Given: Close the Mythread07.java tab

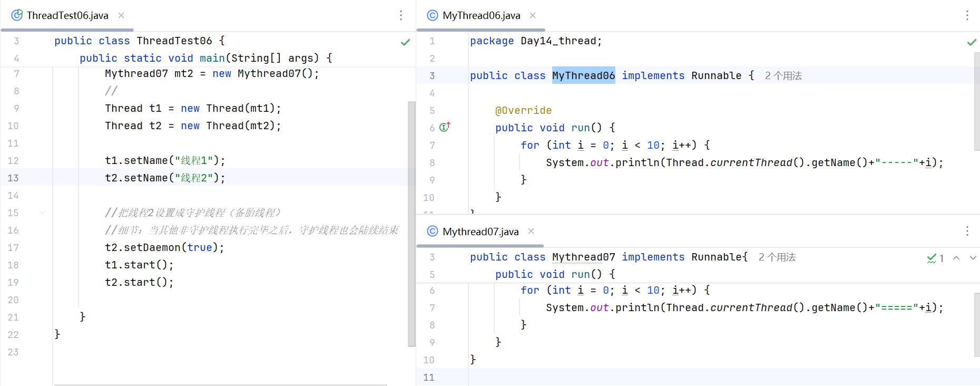Looking at the screenshot, I should (531, 231).
